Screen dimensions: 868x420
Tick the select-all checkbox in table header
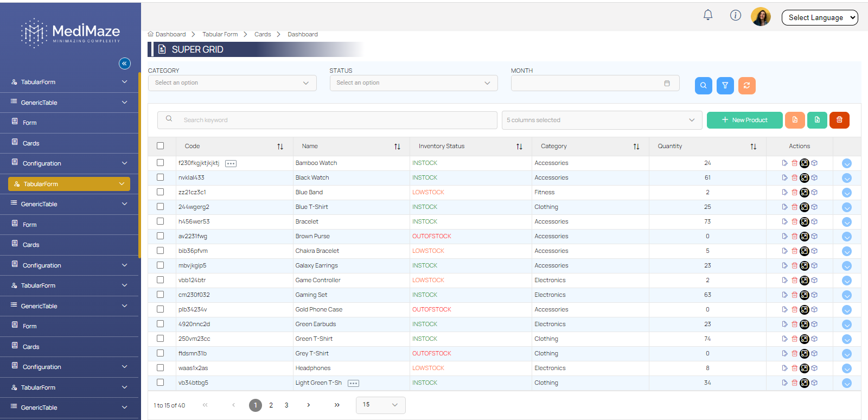160,146
